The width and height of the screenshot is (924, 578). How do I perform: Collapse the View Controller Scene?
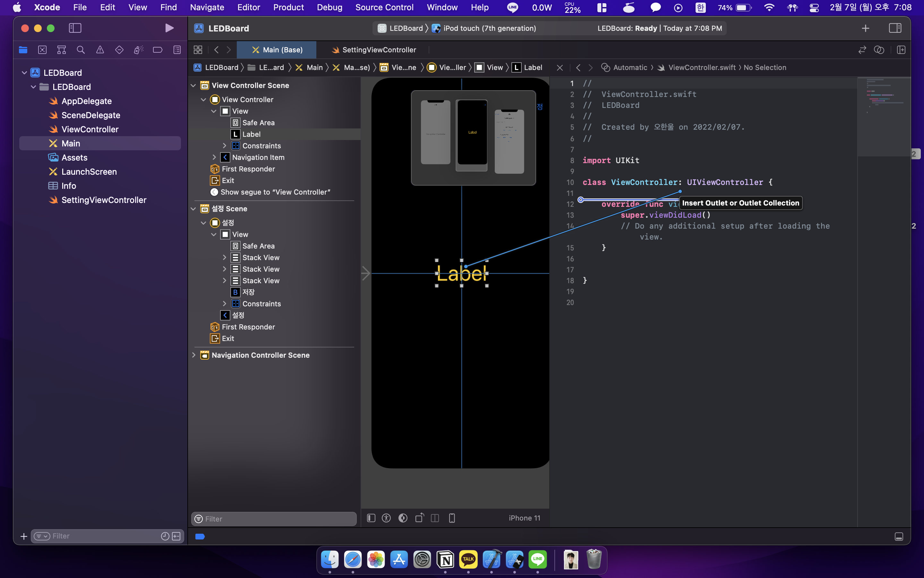pos(193,85)
